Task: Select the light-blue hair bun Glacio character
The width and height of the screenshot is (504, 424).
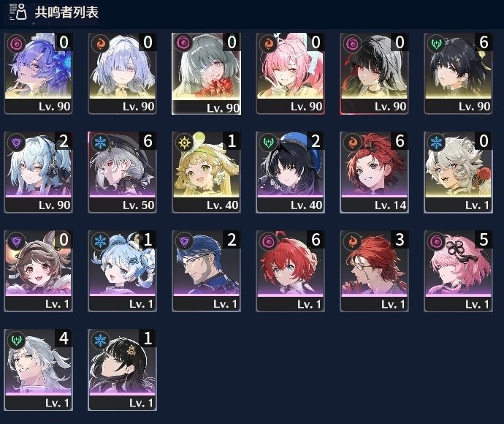Action: 122,271
